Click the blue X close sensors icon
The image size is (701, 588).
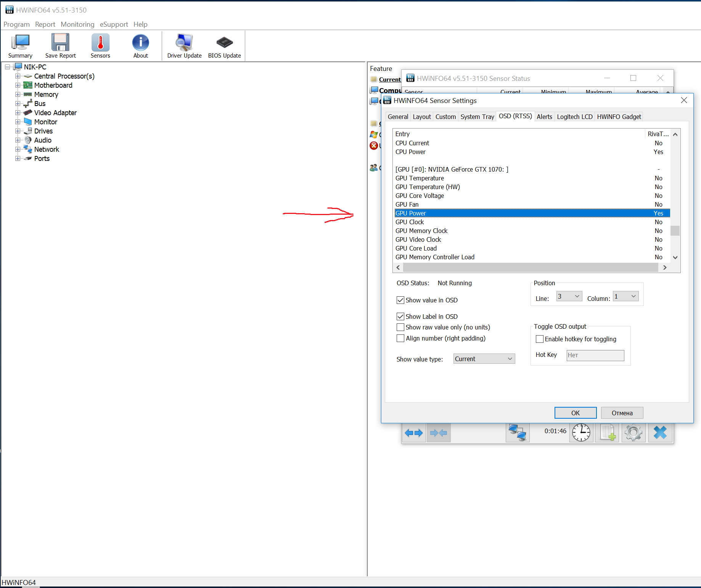(660, 433)
